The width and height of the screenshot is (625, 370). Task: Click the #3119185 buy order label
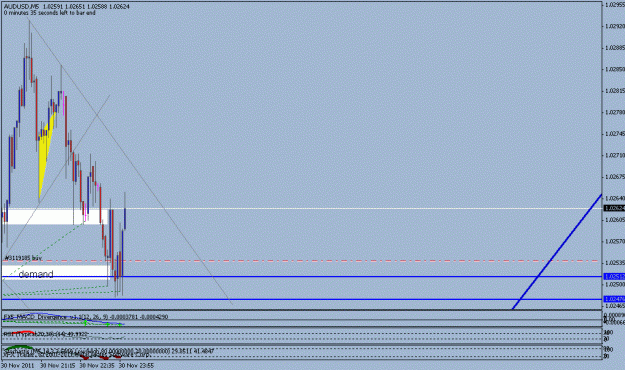pos(23,258)
